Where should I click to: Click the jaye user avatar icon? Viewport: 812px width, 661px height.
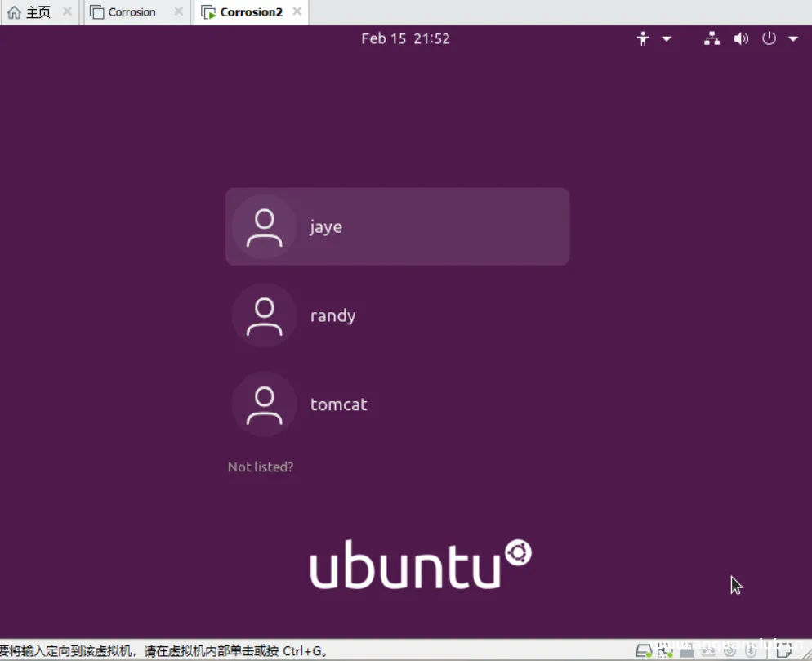click(x=264, y=227)
